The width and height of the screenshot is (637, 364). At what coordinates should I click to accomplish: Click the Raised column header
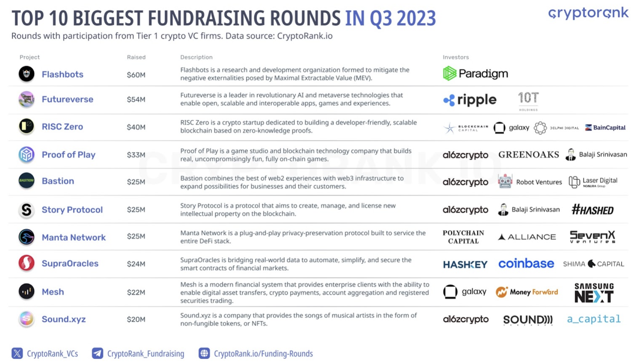(136, 57)
